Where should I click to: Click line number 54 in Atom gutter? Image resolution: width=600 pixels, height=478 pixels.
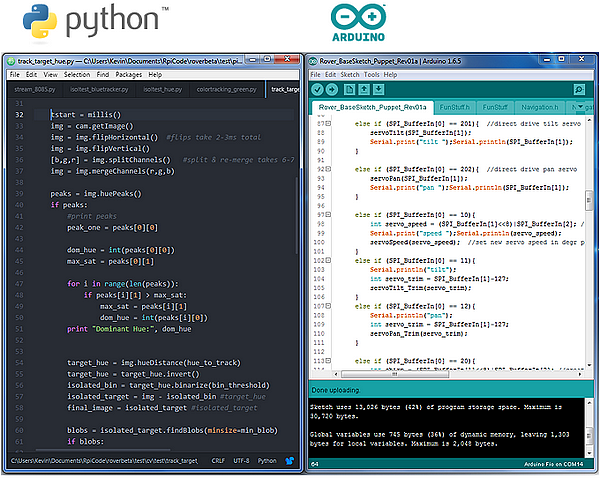point(19,362)
